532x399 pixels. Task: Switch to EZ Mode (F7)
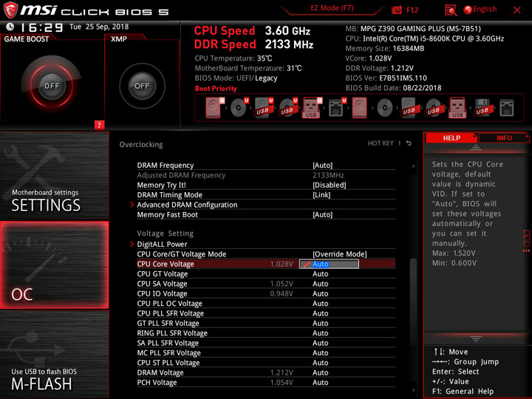pos(332,8)
